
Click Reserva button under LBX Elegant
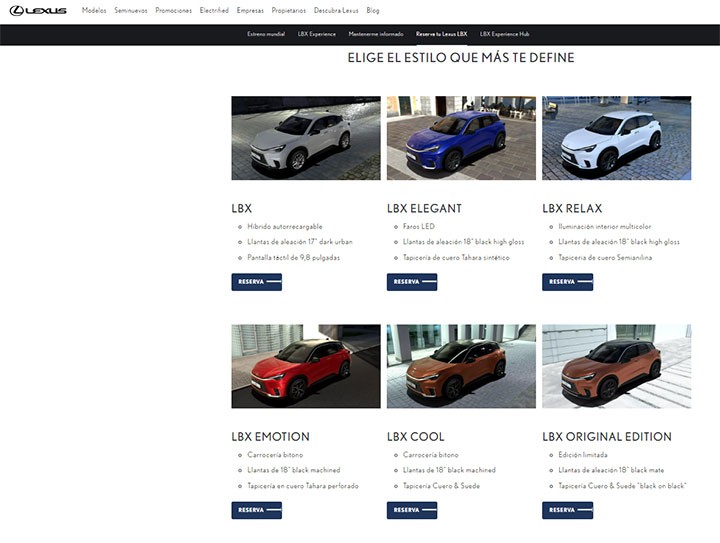(412, 282)
